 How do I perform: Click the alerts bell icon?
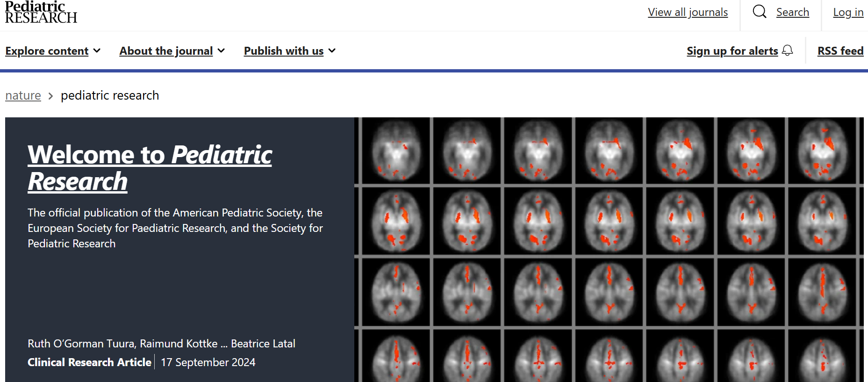click(x=788, y=50)
